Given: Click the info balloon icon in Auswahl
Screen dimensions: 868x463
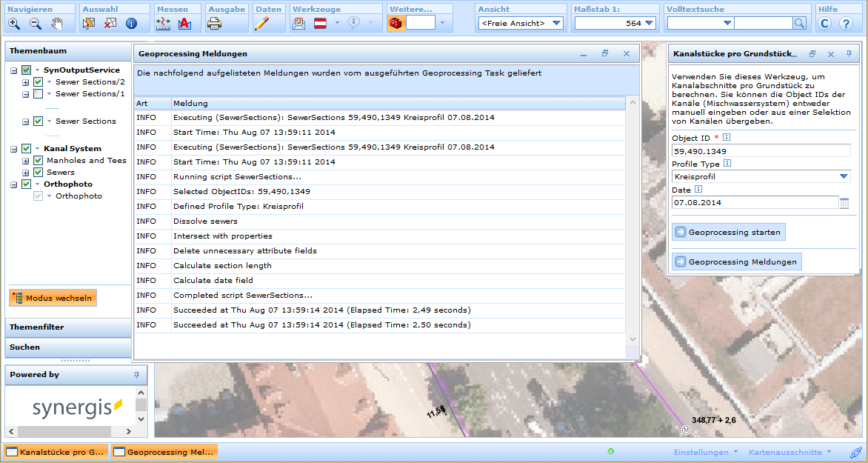Looking at the screenshot, I should pyautogui.click(x=131, y=23).
